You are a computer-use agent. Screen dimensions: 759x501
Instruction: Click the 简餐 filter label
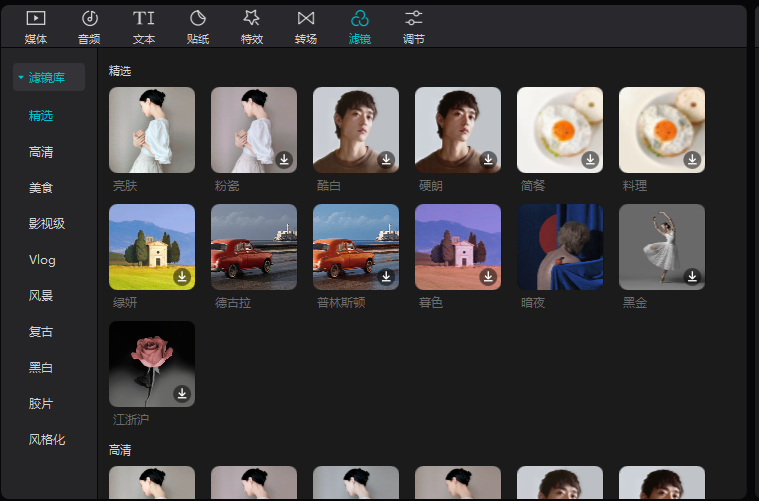pyautogui.click(x=533, y=186)
